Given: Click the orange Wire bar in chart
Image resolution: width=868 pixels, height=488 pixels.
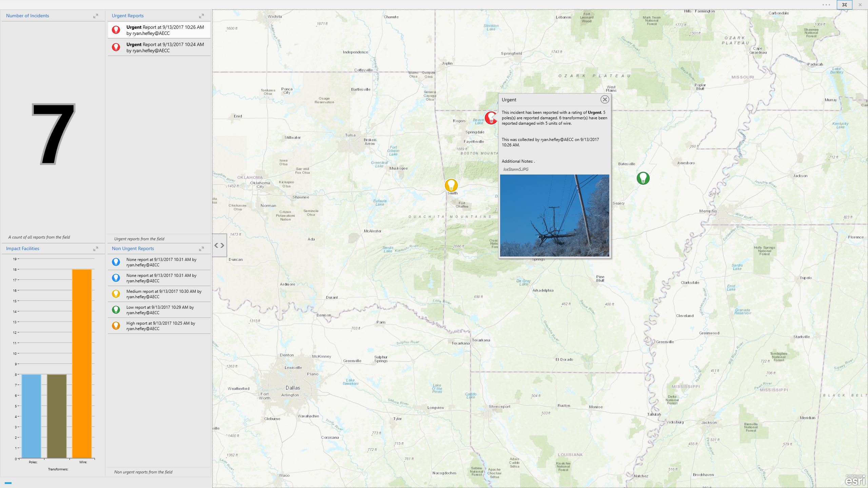Looking at the screenshot, I should [x=82, y=364].
